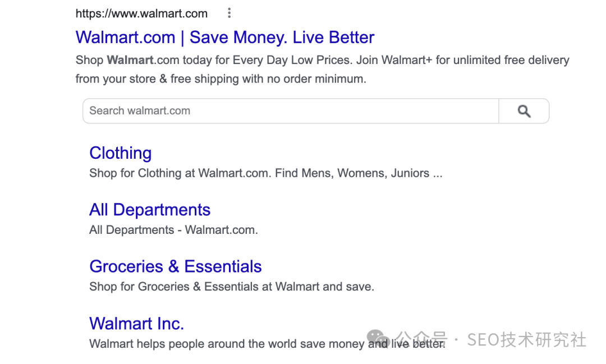Viewport: 606px width, 364px height.
Task: Click the 'All Departments - Walmart.com.' snippet
Action: (173, 230)
